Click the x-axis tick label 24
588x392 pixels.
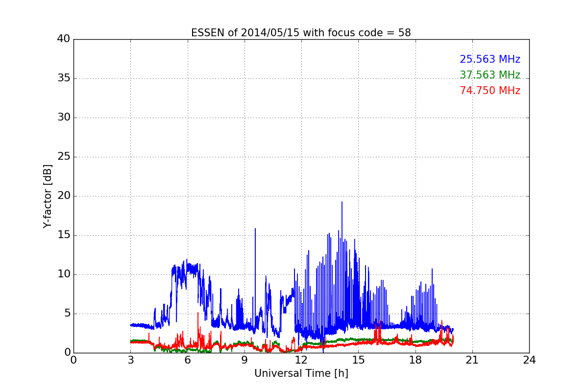pos(529,360)
